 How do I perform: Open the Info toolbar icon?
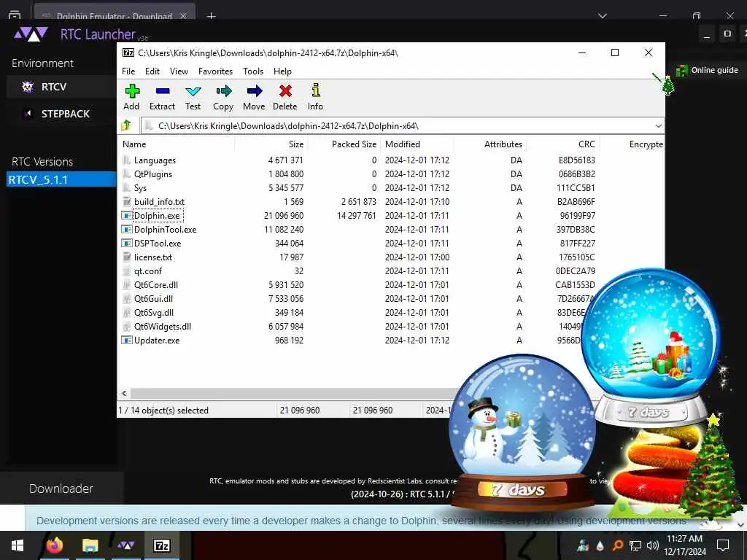[x=315, y=90]
